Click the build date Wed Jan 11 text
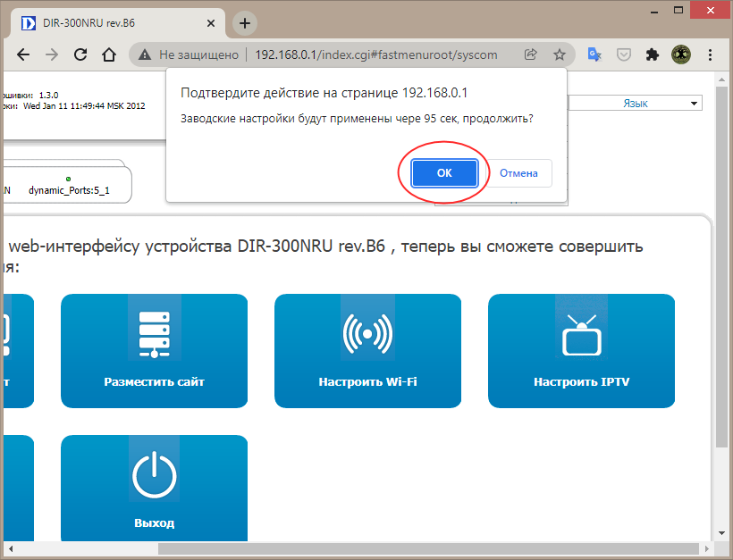The image size is (733, 560). (84, 106)
